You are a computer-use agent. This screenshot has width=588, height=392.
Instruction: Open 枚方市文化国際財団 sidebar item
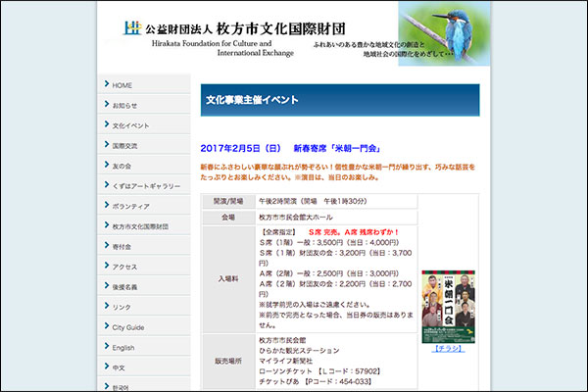(x=140, y=226)
